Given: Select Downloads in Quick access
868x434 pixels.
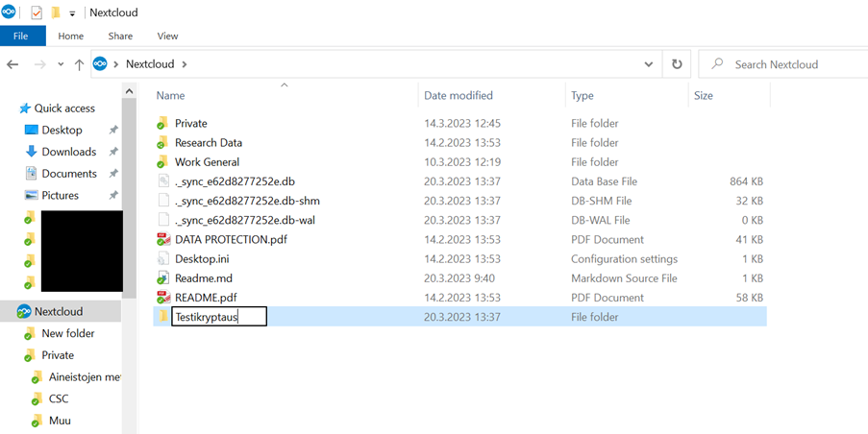Looking at the screenshot, I should tap(68, 152).
